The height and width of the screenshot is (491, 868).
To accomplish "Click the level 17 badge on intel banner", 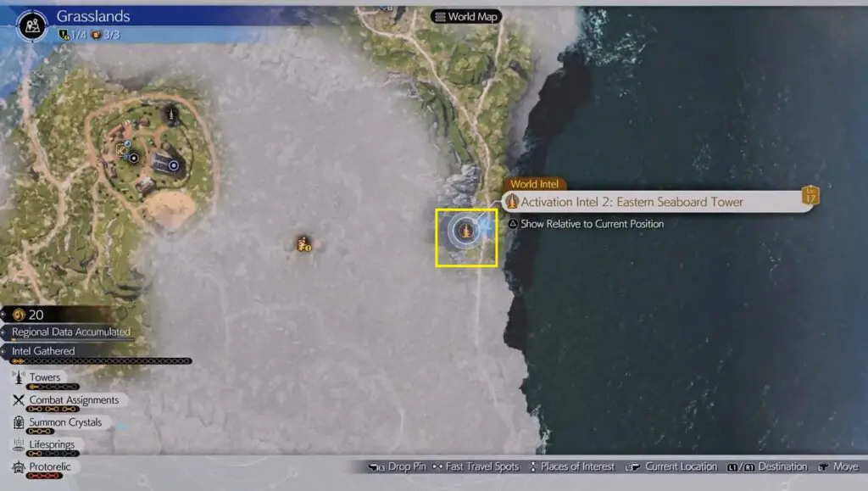I will [810, 196].
